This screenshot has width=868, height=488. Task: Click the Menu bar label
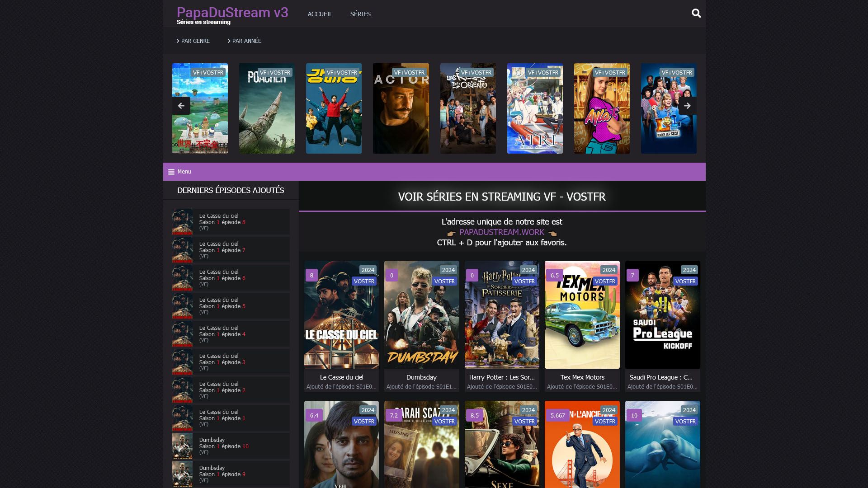click(184, 172)
